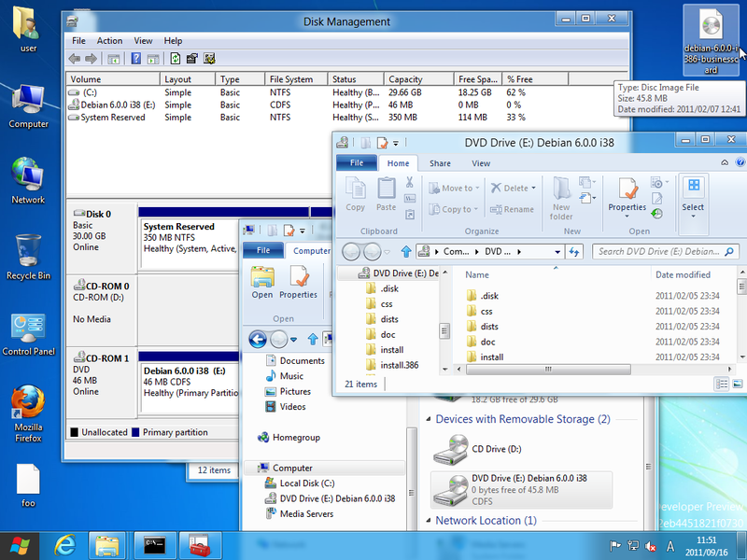
Task: Click the toolbox icon on the taskbar
Action: 199,545
